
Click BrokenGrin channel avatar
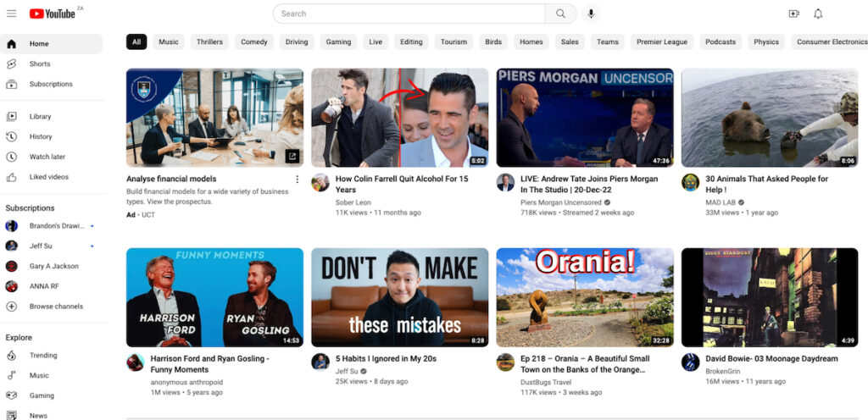[690, 362]
